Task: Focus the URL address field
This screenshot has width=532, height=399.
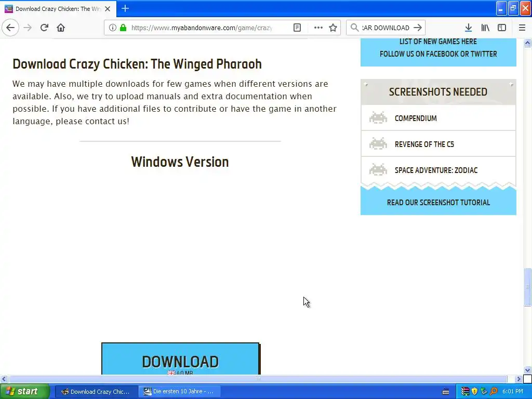Action: 201,28
